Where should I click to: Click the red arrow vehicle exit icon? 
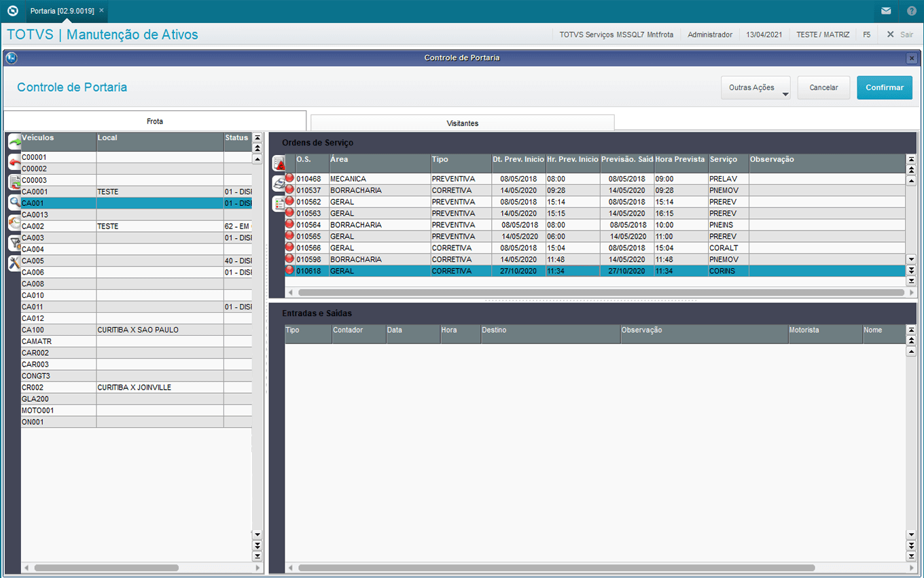click(x=14, y=162)
